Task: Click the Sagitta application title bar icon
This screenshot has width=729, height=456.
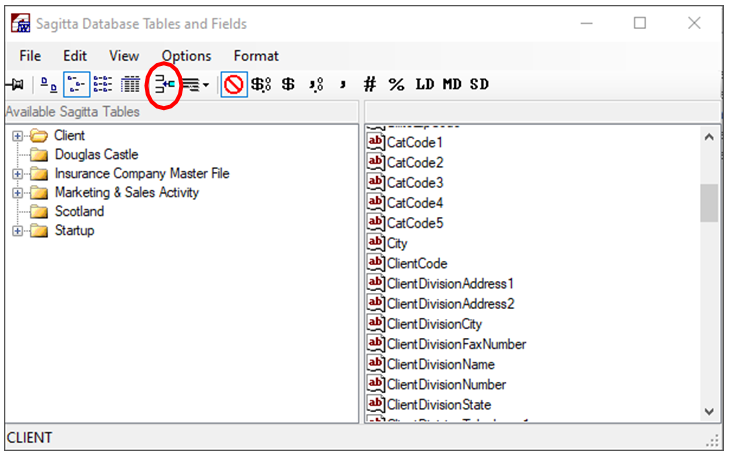Action: [21, 23]
